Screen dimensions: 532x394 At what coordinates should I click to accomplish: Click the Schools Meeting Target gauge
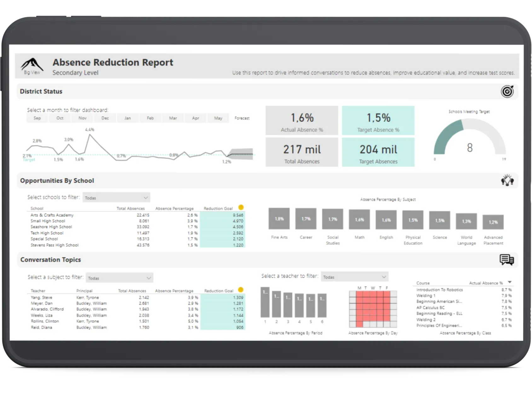click(470, 137)
